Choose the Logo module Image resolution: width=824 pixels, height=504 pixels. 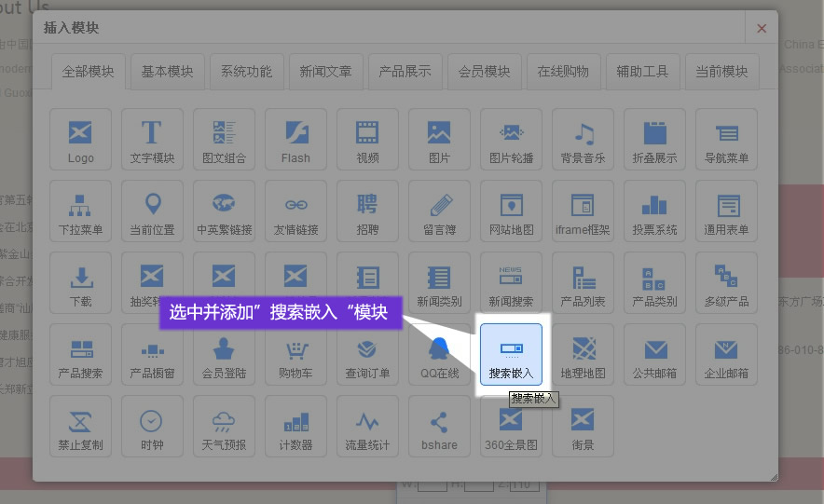tap(81, 139)
